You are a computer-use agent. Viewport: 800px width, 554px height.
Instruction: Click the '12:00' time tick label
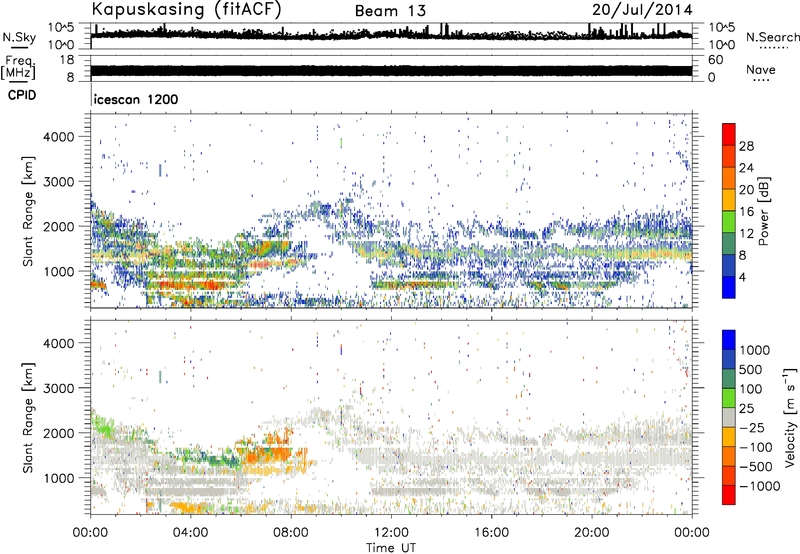pos(391,533)
